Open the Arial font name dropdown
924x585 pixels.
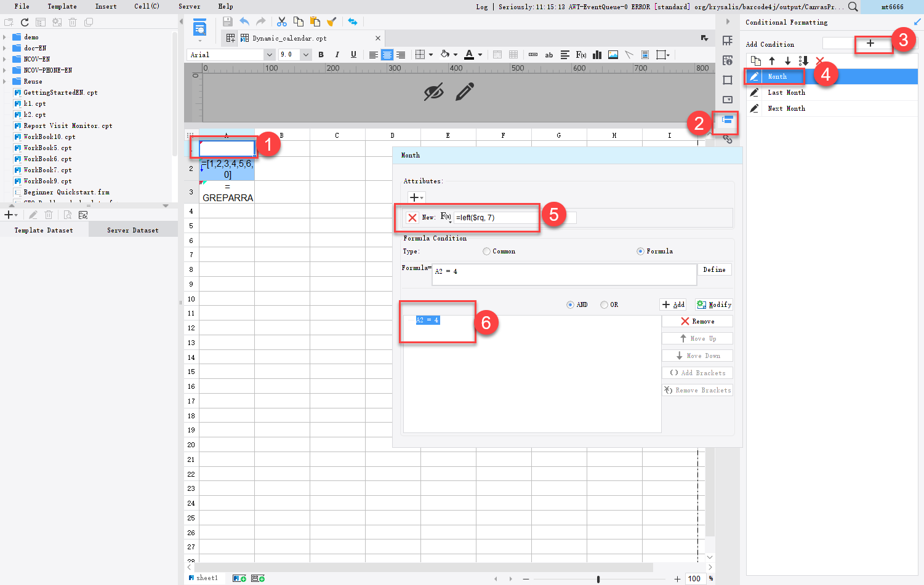269,55
